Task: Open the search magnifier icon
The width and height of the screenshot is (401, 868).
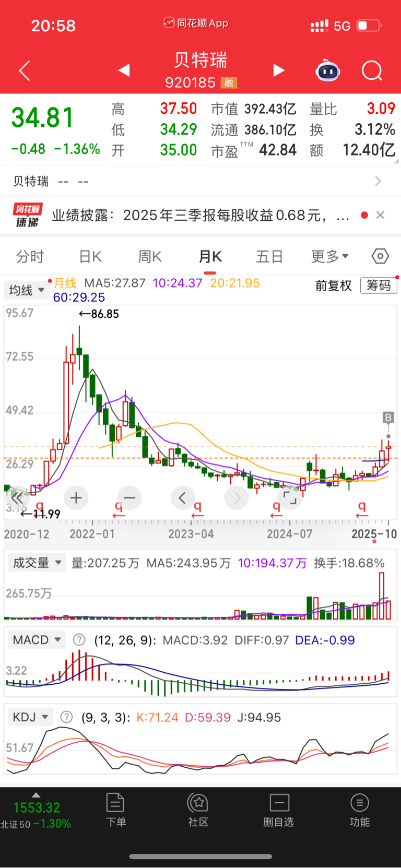Action: 372,70
